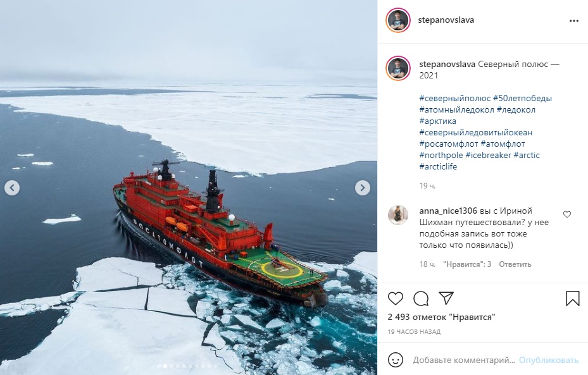Save the post with the bookmark icon

pyautogui.click(x=573, y=298)
